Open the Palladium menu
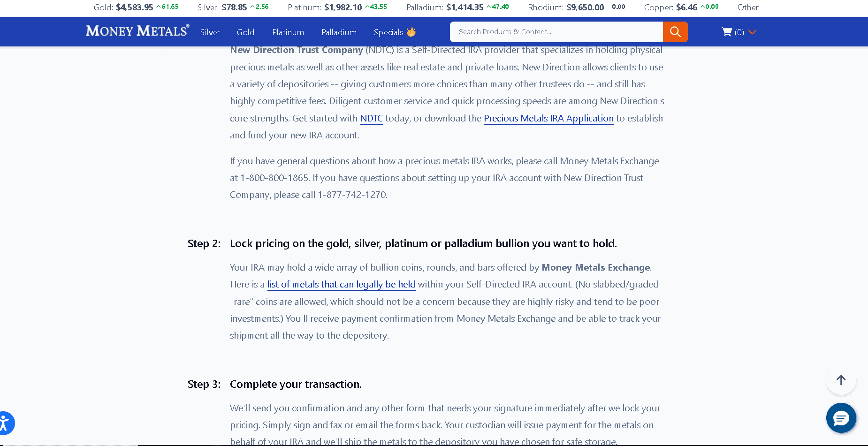 [x=339, y=32]
